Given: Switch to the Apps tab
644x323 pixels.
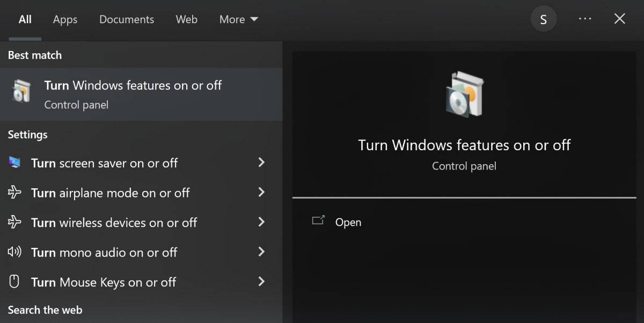Looking at the screenshot, I should [65, 19].
